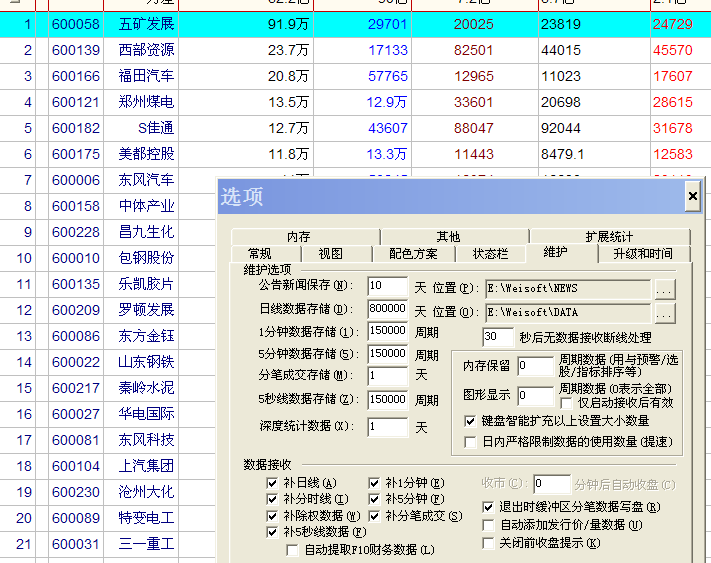Click the 5秒线数据存储 input field

(388, 399)
